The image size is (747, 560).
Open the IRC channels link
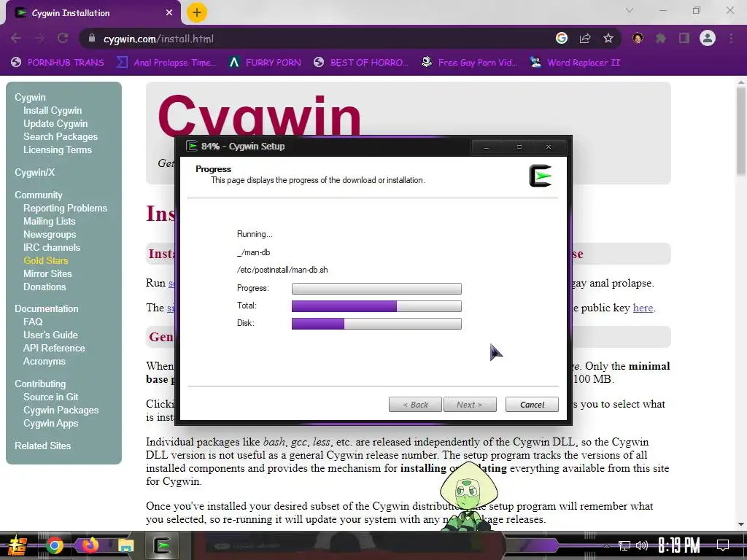tap(52, 247)
